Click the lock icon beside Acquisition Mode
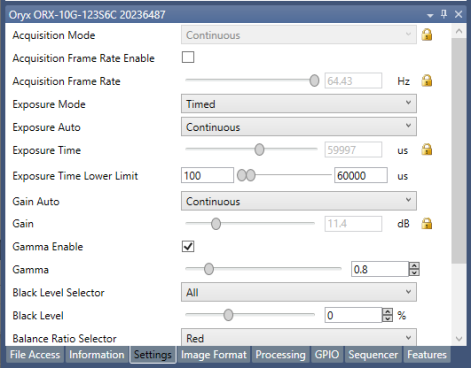 [427, 34]
